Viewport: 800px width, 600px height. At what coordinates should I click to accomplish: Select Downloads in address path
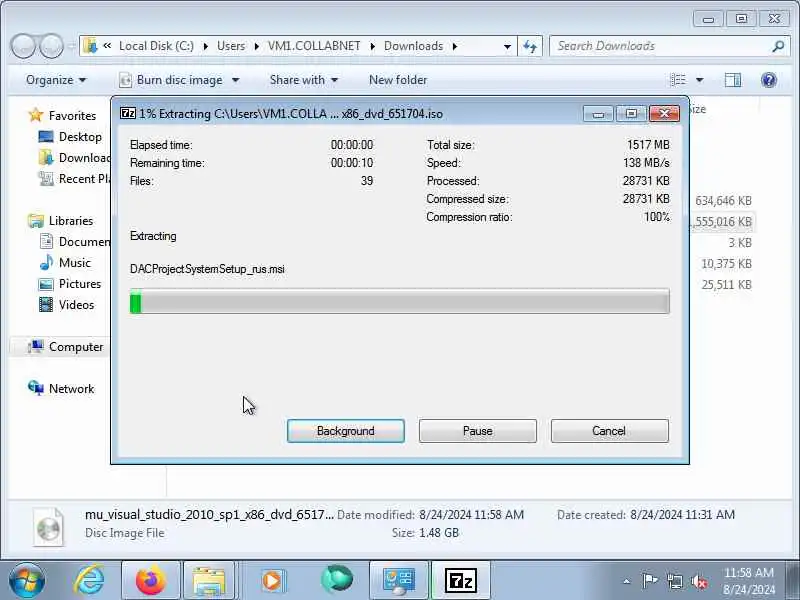(413, 46)
